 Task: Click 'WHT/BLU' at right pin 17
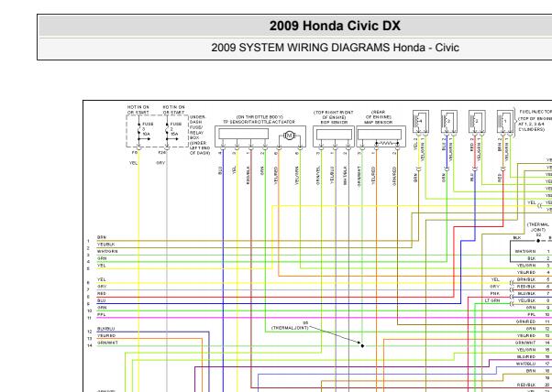point(526,364)
